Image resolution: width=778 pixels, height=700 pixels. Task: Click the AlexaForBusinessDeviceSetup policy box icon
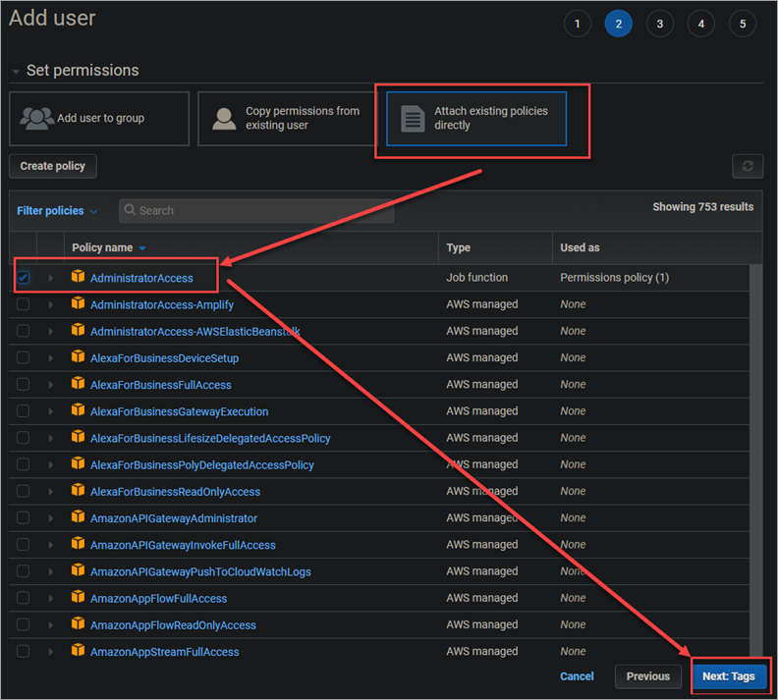click(78, 357)
